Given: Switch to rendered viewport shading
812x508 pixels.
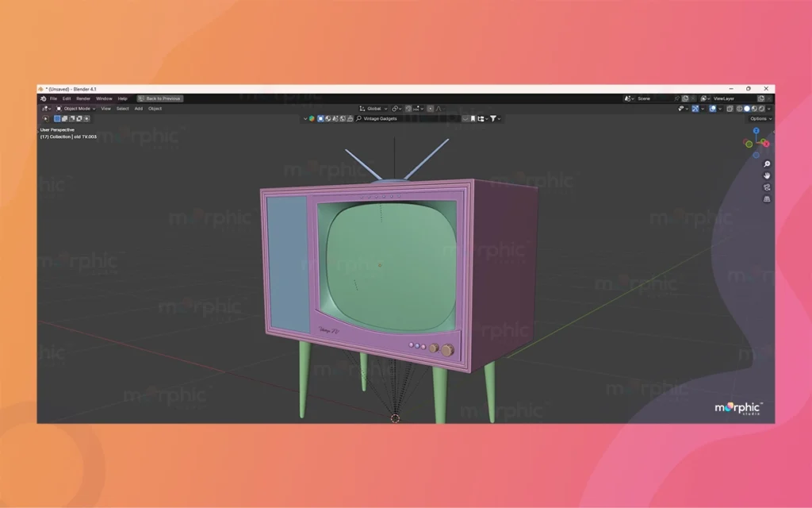Looking at the screenshot, I should pos(762,109).
